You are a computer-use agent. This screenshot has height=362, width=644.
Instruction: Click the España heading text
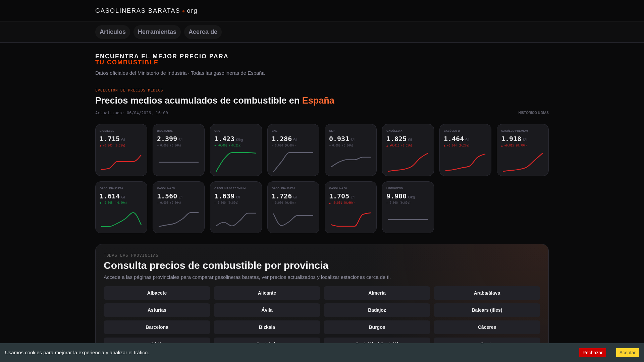point(318,101)
